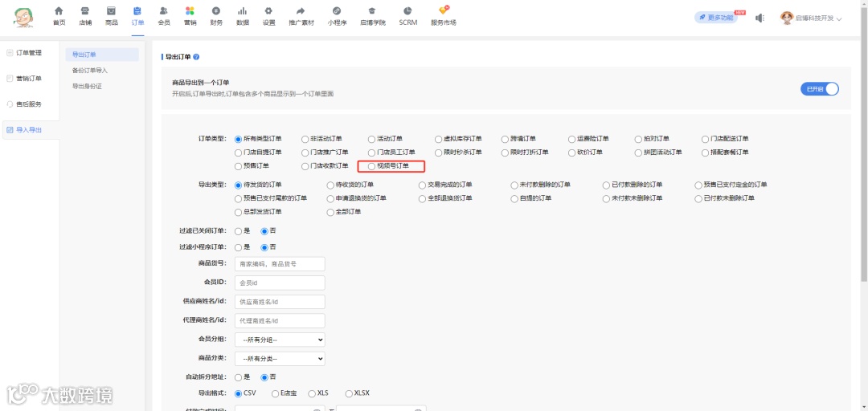Open the 商品分类 dropdown
This screenshot has height=411, width=868.
click(x=280, y=359)
